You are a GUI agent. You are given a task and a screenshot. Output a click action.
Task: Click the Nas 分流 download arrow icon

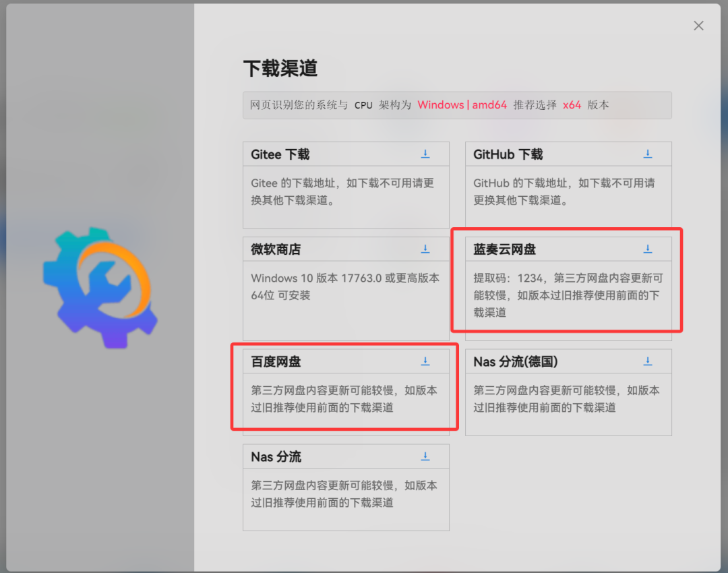(425, 456)
